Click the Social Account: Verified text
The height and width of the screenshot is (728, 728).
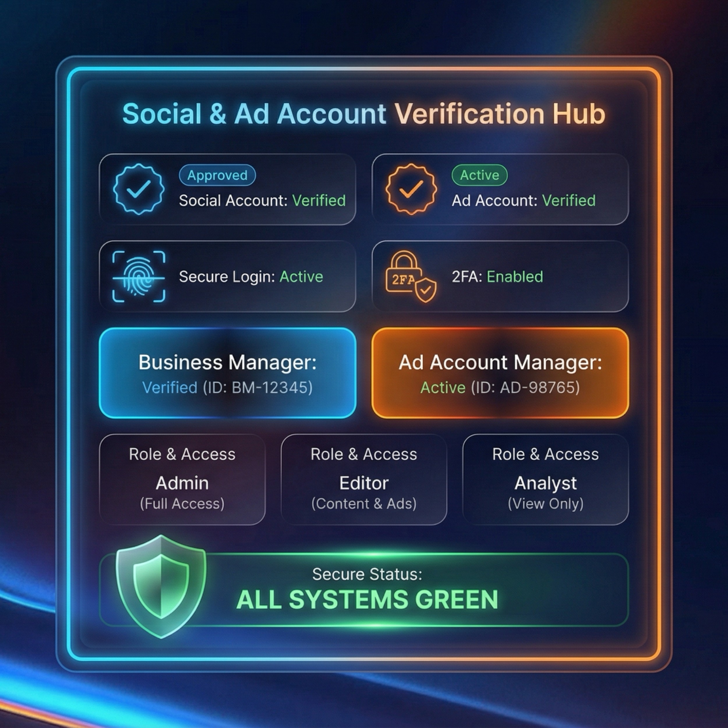[262, 200]
